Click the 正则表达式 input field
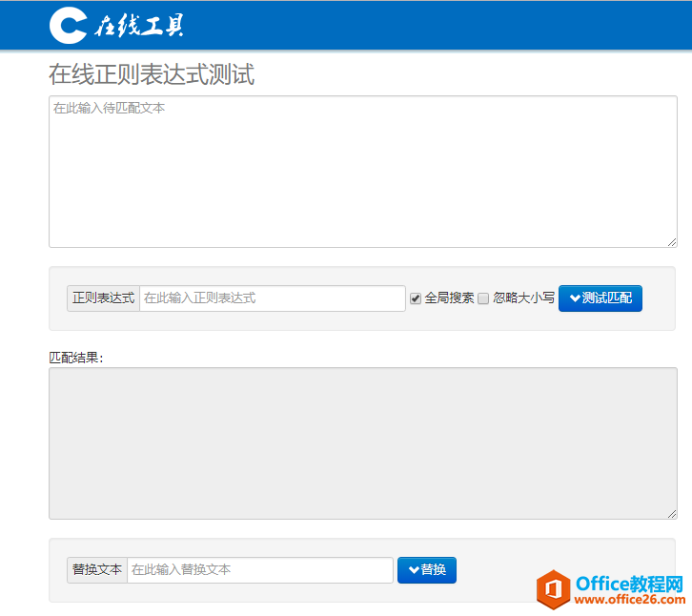This screenshot has height=616, width=692. 273,298
